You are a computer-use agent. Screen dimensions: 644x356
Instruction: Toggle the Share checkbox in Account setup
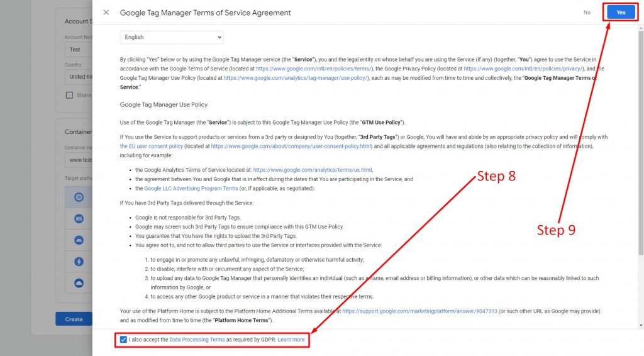pos(69,95)
